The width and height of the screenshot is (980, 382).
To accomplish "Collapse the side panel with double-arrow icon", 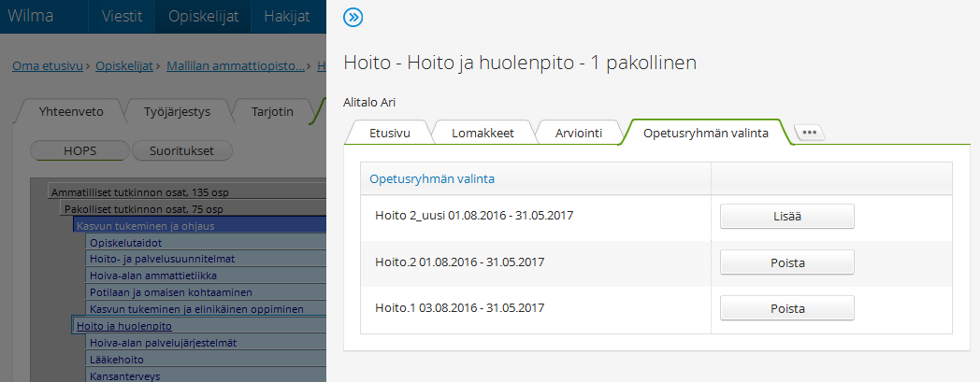I will (353, 17).
